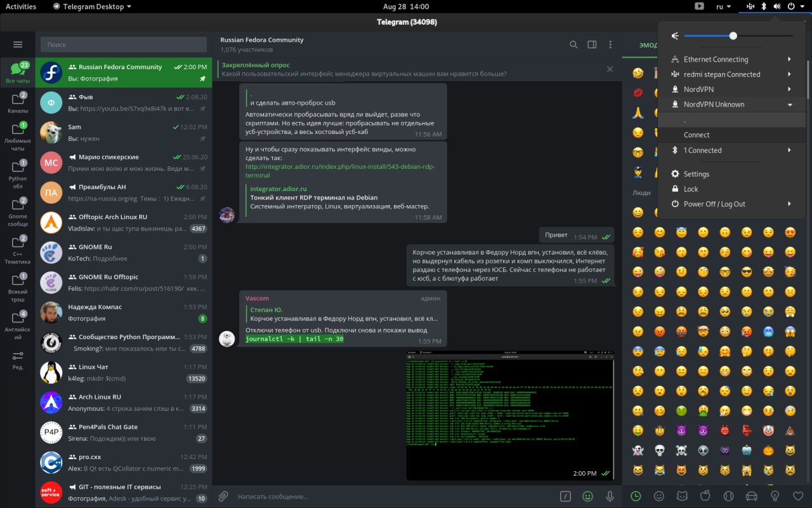Open the C++ Тематика chat folder
Viewport: 812px width, 508px height.
click(18, 250)
